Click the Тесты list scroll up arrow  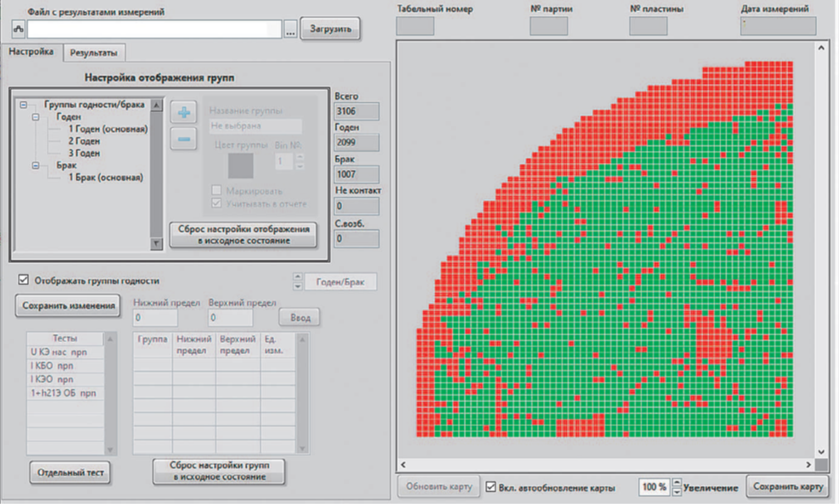point(110,339)
